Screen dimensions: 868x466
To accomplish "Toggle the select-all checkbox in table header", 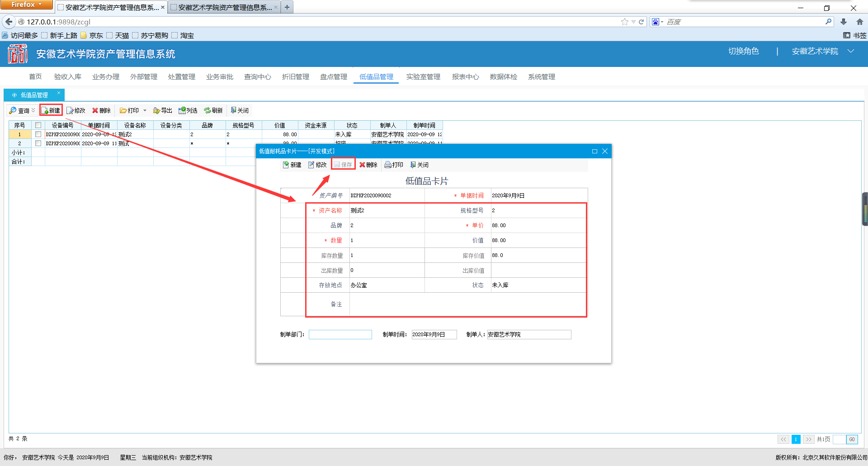I will 38,125.
